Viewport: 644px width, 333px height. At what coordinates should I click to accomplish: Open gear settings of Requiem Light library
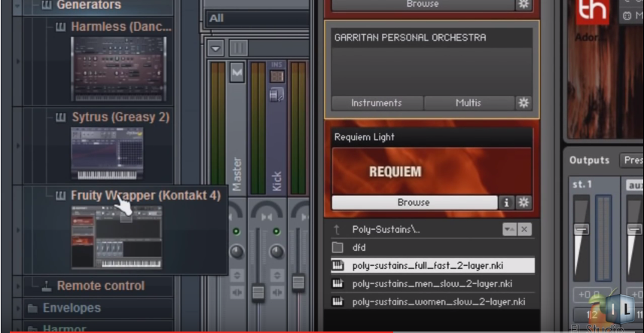coord(523,203)
